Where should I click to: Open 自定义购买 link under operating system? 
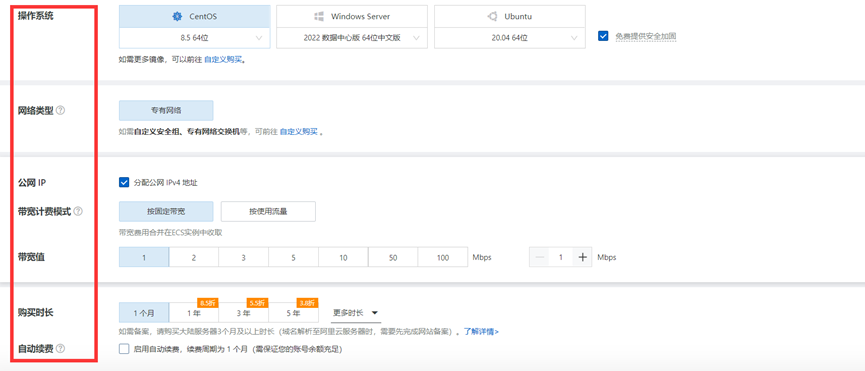pyautogui.click(x=223, y=60)
